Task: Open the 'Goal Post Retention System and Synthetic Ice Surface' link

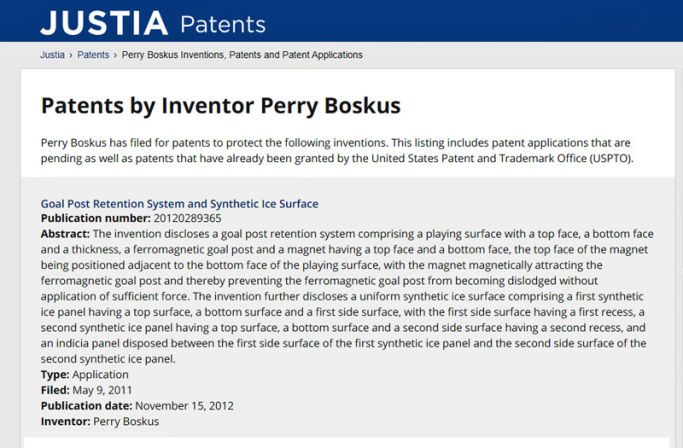Action: (179, 204)
